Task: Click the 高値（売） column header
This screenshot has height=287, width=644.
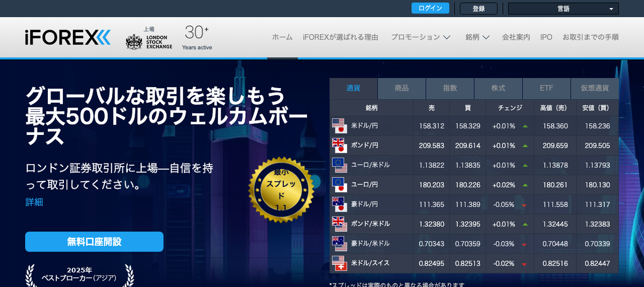Action: [555, 107]
